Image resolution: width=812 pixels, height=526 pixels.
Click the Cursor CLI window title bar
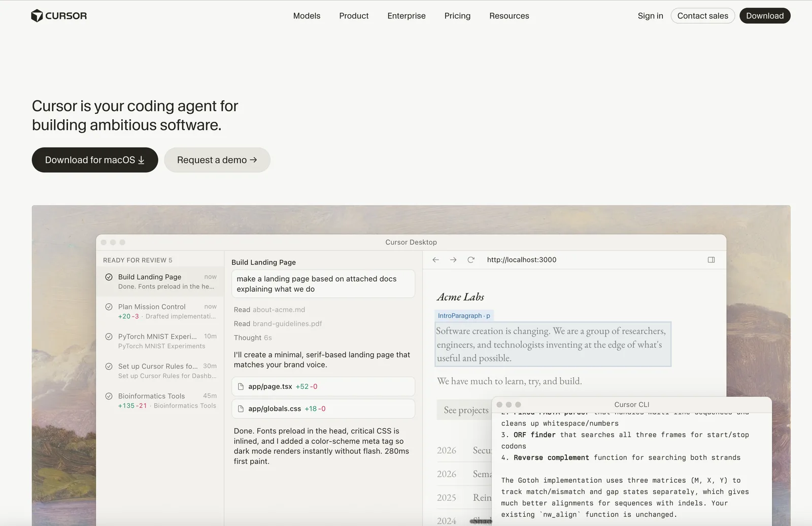pos(632,405)
